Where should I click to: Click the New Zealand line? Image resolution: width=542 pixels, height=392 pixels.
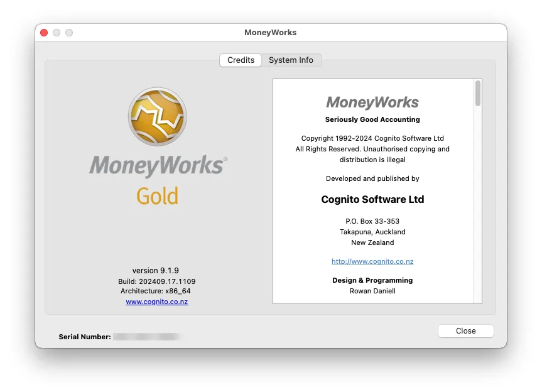point(372,242)
